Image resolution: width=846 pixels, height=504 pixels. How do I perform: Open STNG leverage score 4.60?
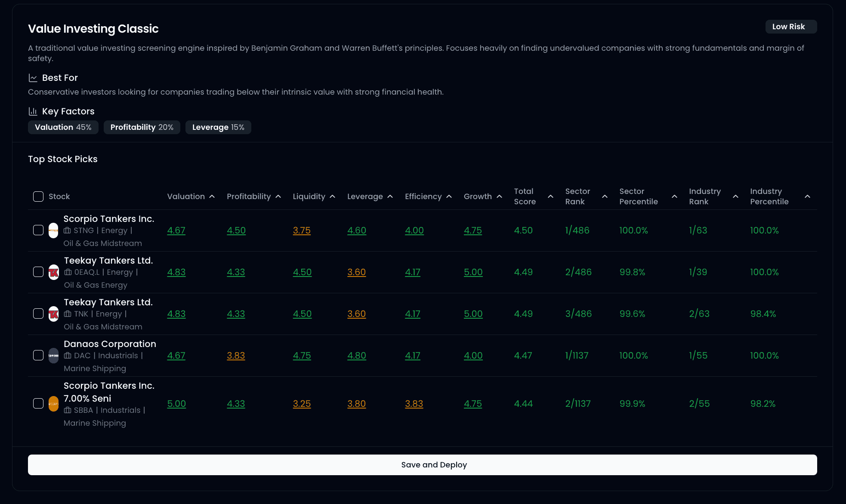(357, 230)
